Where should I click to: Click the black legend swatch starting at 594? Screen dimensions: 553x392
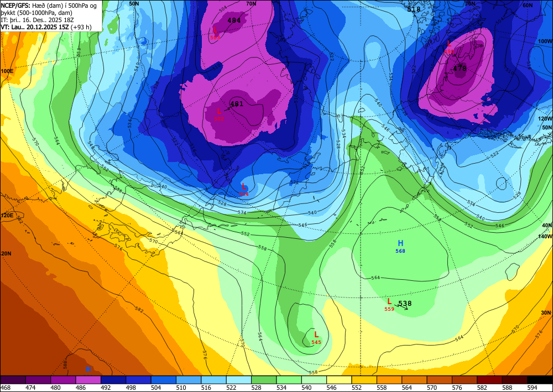point(540,380)
